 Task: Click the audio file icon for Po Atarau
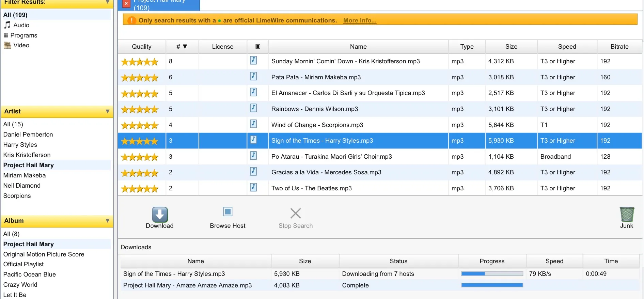[253, 156]
